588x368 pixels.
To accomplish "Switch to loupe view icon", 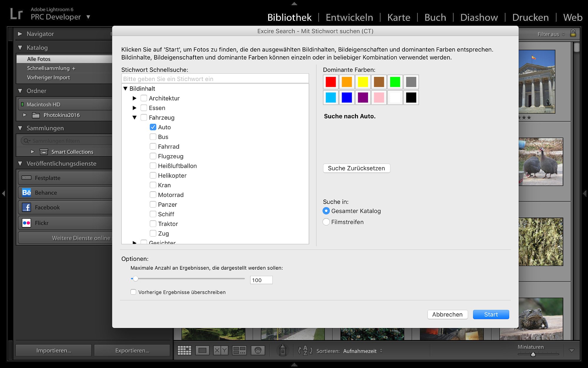I will click(202, 350).
